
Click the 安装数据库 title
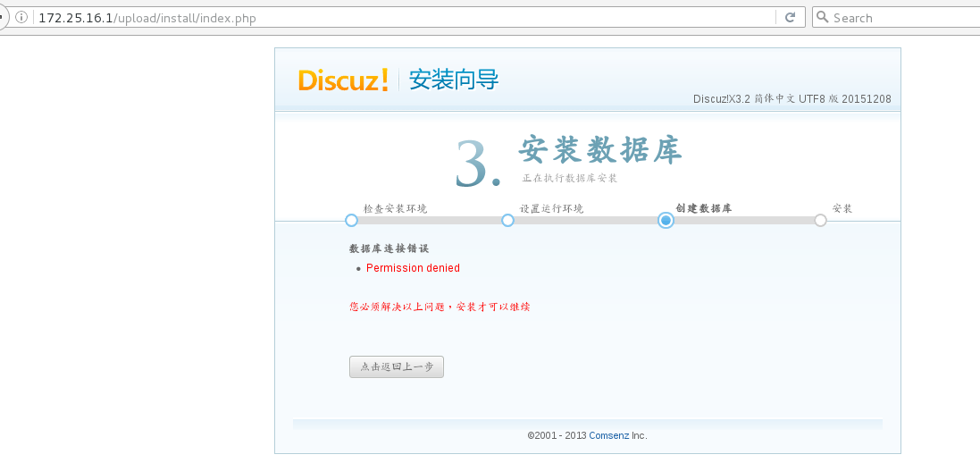pyautogui.click(x=600, y=150)
